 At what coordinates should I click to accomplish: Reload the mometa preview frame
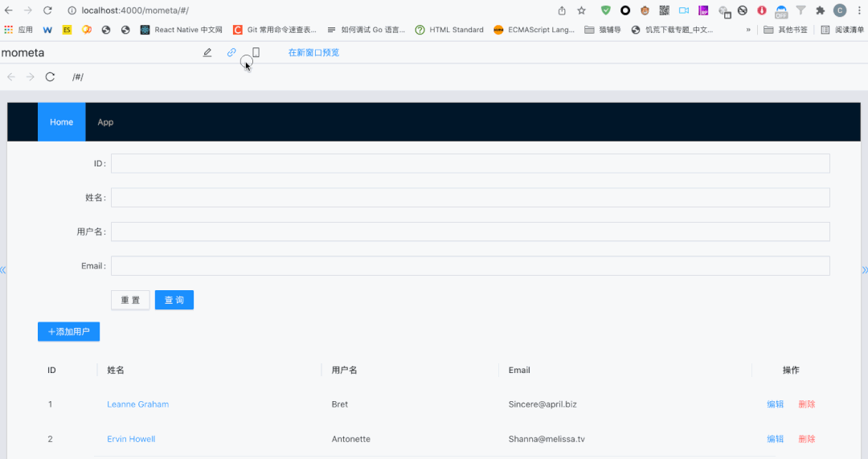[50, 77]
